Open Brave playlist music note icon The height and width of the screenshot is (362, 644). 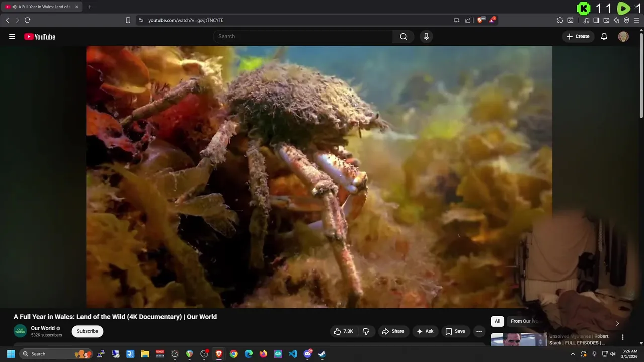click(586, 20)
